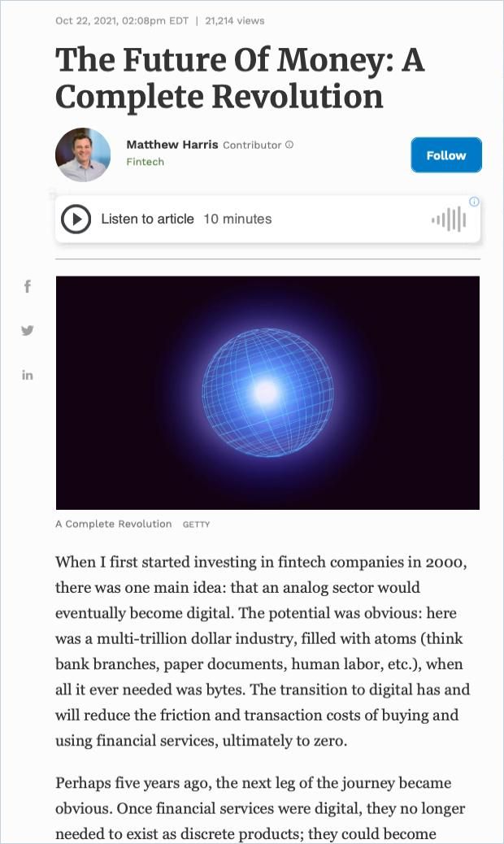Click the "10 minutes" duration text
504x844 pixels.
pos(237,219)
